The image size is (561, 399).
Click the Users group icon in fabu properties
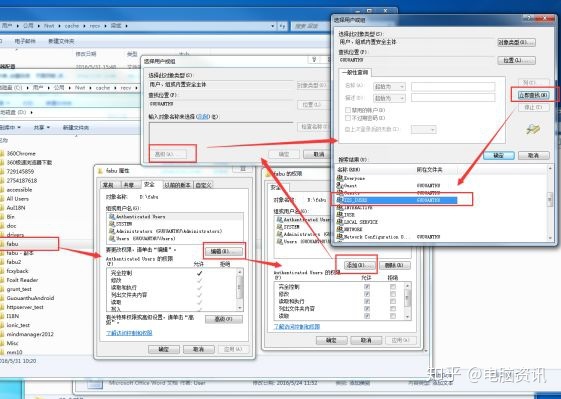pyautogui.click(x=112, y=238)
